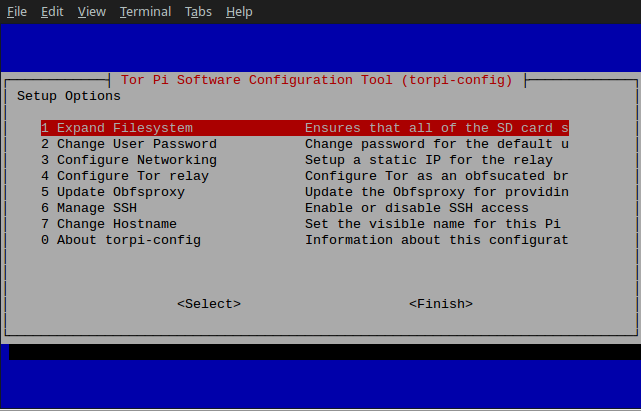Choose option 2 Change User Password

click(305, 144)
